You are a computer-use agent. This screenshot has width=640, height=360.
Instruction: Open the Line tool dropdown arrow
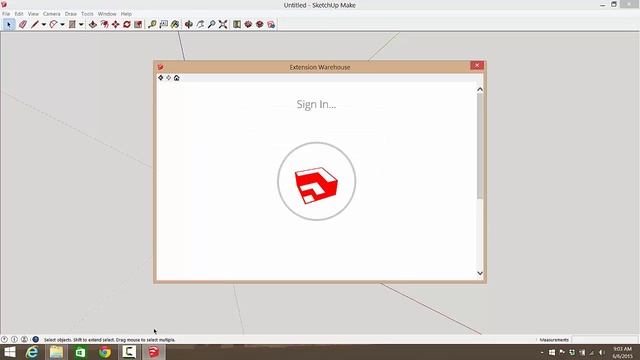43,24
